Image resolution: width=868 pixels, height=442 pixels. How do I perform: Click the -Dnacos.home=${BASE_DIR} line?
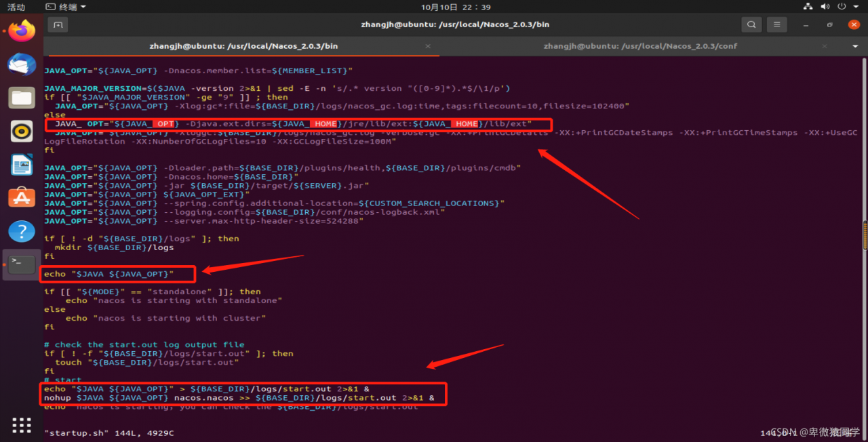coord(171,176)
